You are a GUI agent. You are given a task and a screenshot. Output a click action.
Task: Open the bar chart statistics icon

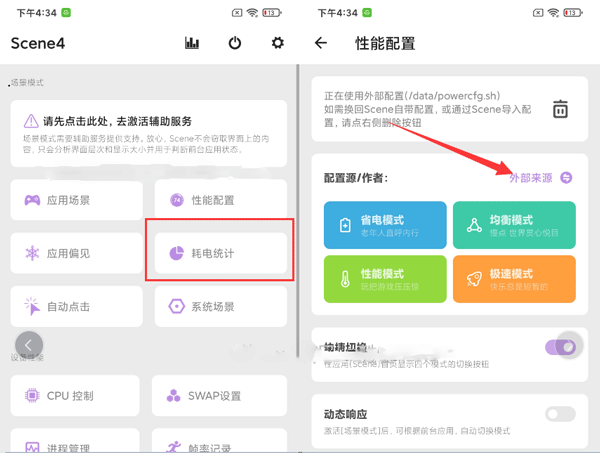[x=192, y=43]
